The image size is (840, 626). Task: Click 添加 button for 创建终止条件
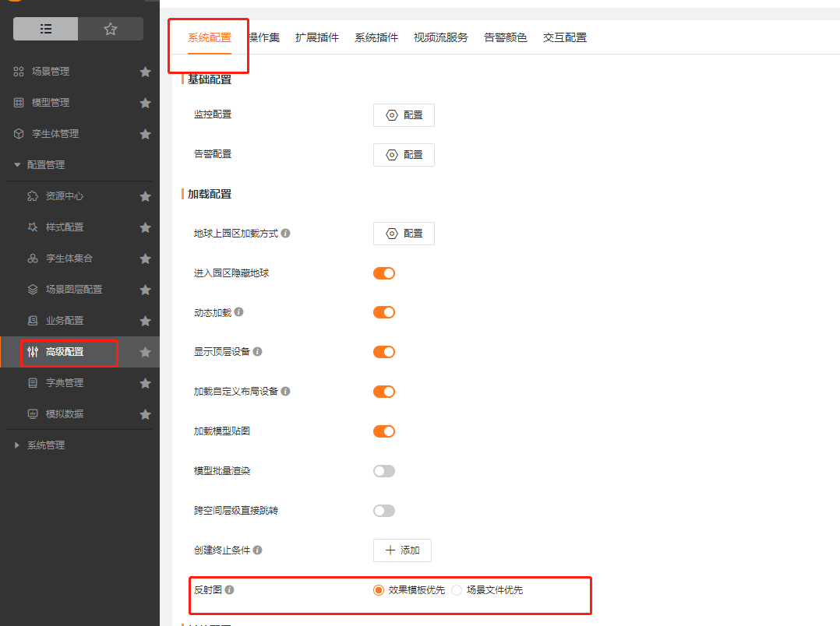coord(402,550)
